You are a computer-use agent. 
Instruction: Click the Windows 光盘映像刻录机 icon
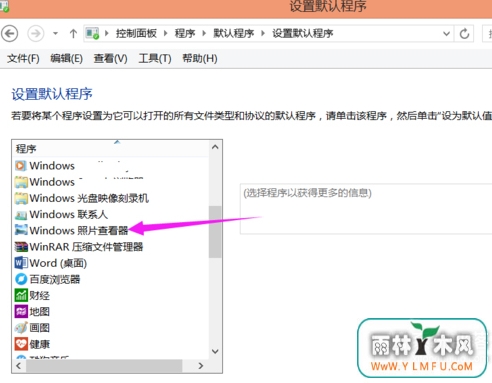click(21, 198)
